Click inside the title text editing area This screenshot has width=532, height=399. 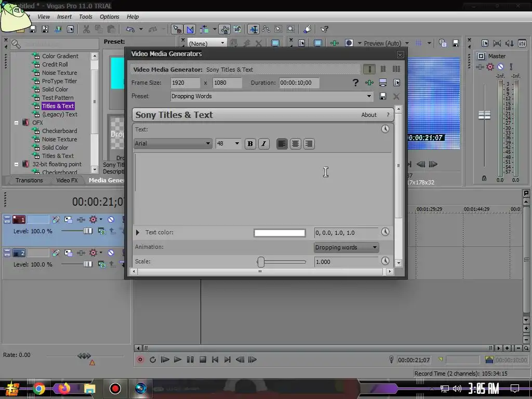pos(263,188)
